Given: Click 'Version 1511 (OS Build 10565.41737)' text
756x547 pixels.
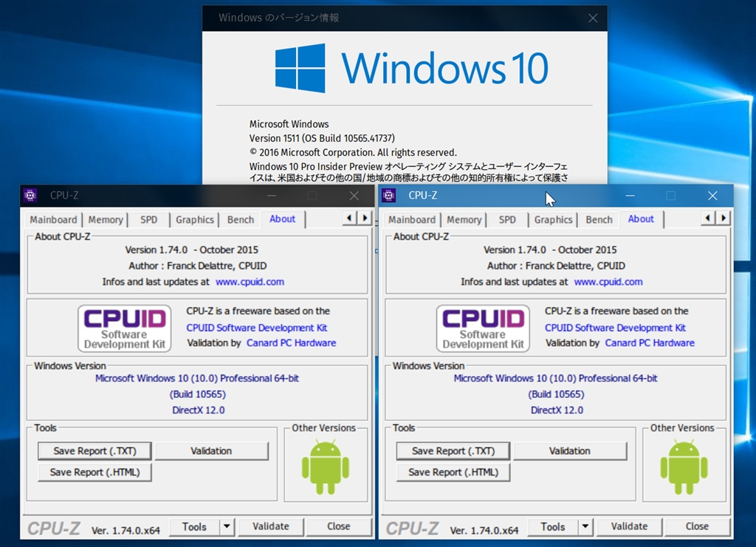Looking at the screenshot, I should pyautogui.click(x=322, y=138).
